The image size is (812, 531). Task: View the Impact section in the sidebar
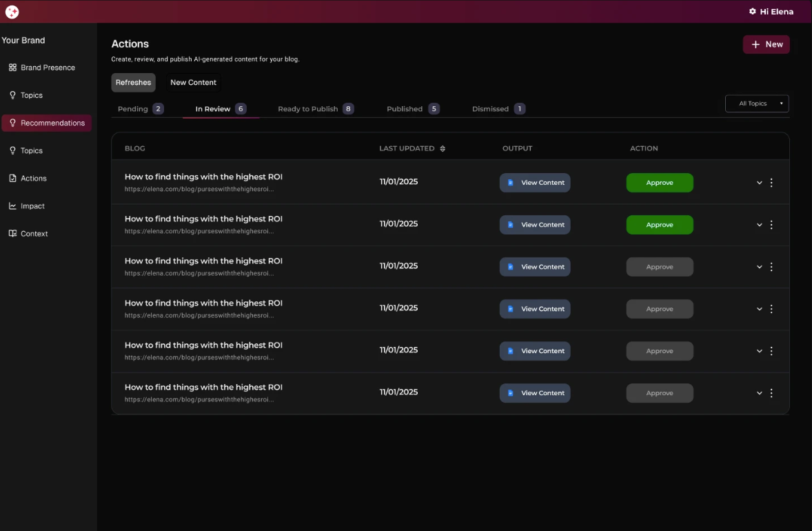(x=31, y=206)
